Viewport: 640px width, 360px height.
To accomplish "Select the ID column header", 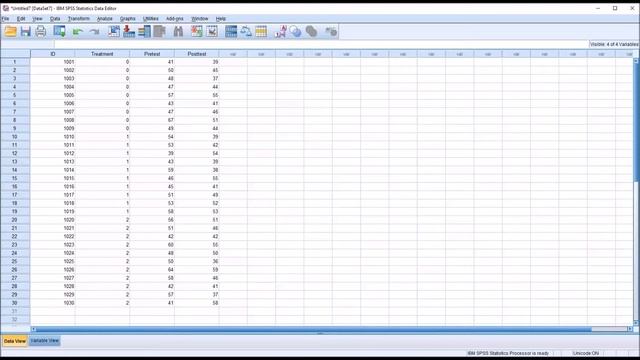I will [53, 54].
